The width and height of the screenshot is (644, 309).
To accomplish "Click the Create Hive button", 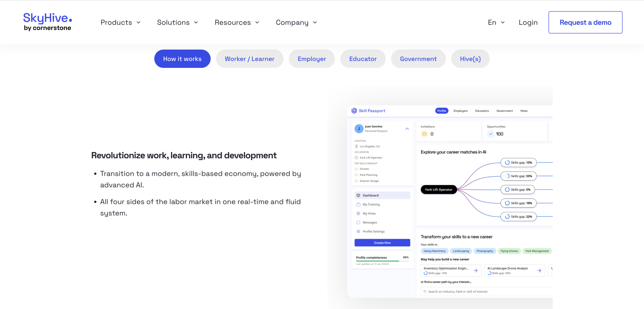I will pos(382,243).
